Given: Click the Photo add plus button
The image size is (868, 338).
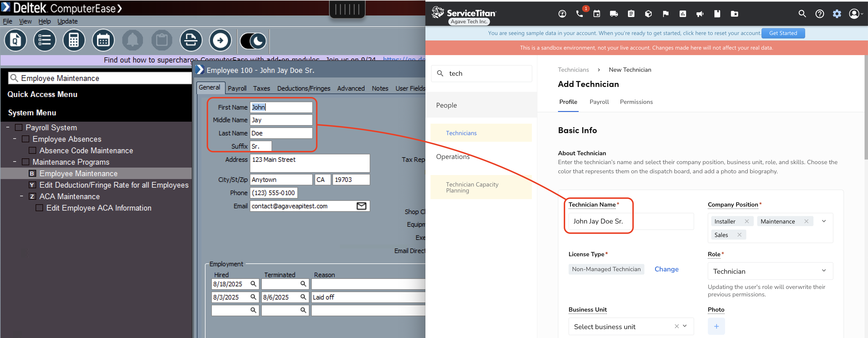Looking at the screenshot, I should (x=716, y=326).
